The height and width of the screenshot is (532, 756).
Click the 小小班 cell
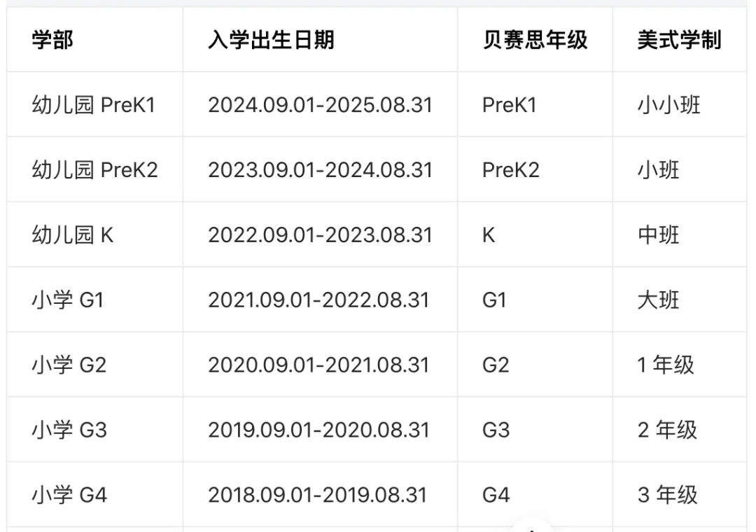(x=668, y=105)
